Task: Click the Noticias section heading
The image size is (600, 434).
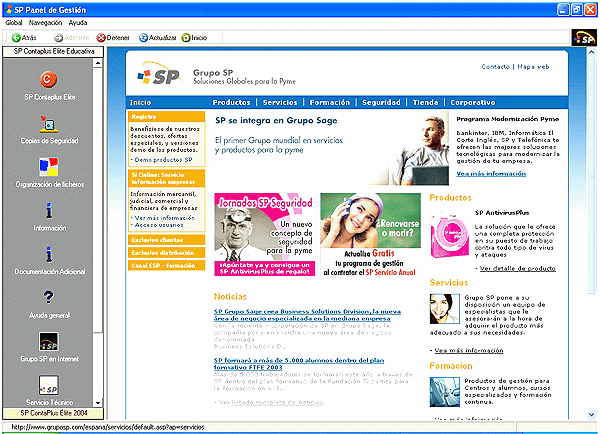Action: click(x=230, y=297)
